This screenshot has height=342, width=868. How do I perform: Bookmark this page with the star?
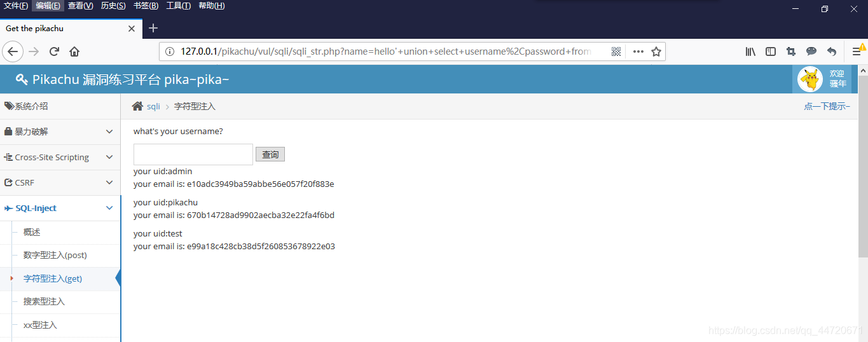[x=656, y=51]
